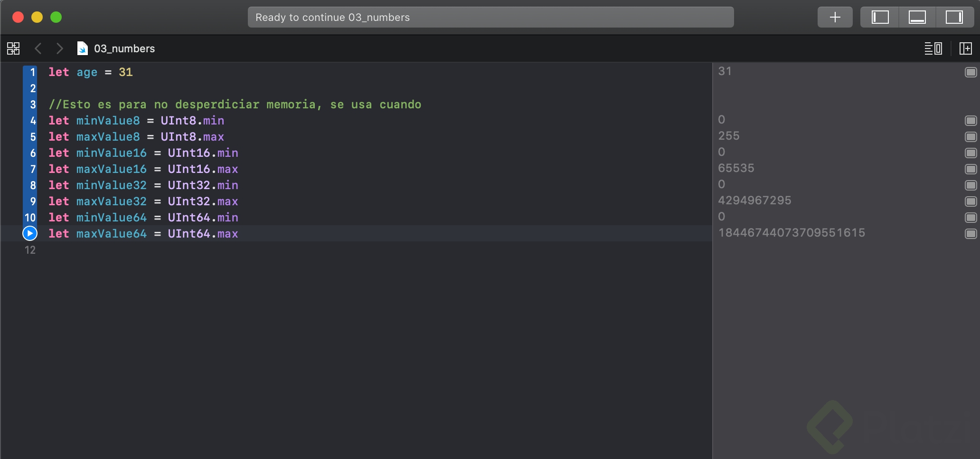The height and width of the screenshot is (459, 980).
Task: Go back to the previous file
Action: click(38, 48)
